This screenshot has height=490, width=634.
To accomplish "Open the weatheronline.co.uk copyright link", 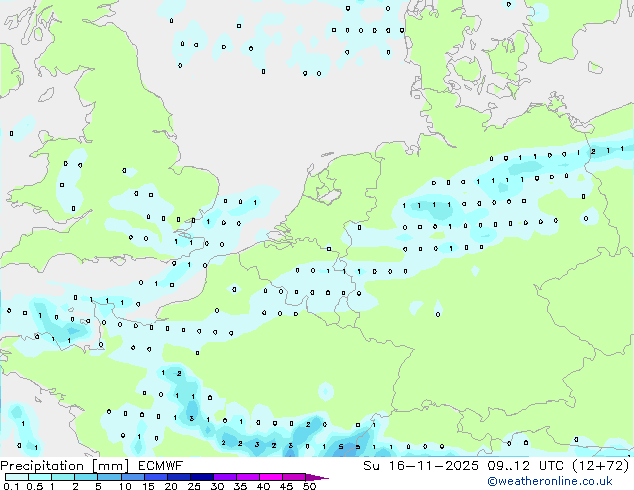I will tap(550, 481).
